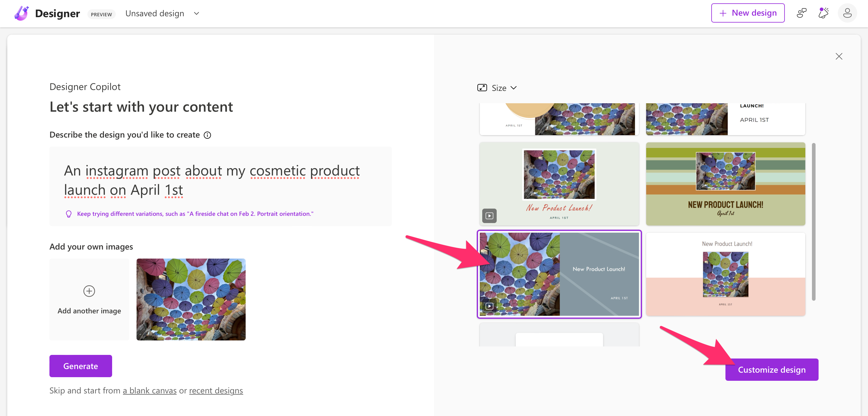Screen dimensions: 868x416
Task: Click video icon on script-font design thumbnail
Action: 489,216
